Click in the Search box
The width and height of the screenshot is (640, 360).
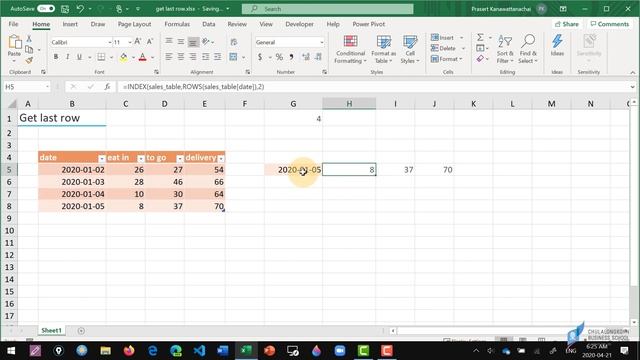pos(327,9)
